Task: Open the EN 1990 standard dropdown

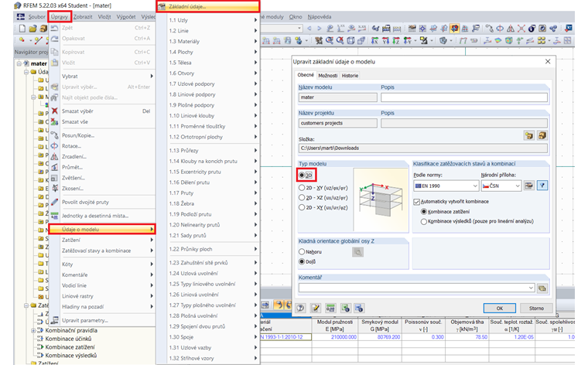Action: [x=446, y=186]
